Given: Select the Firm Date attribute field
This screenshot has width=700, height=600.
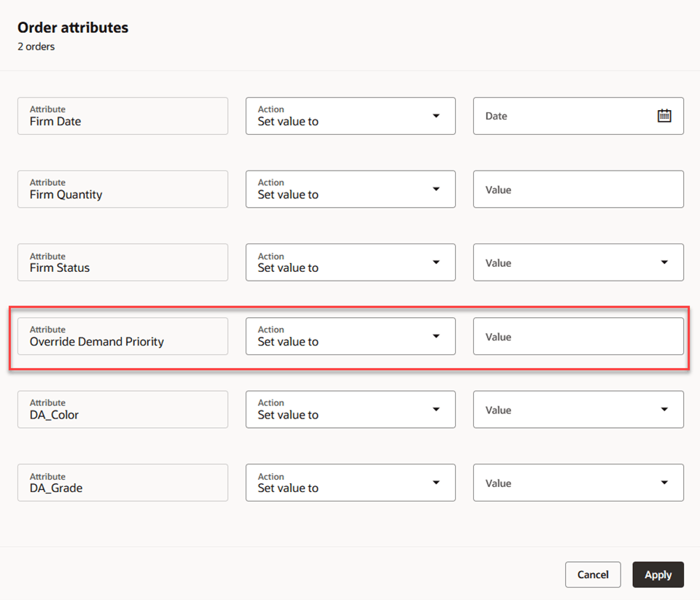Looking at the screenshot, I should 122,115.
